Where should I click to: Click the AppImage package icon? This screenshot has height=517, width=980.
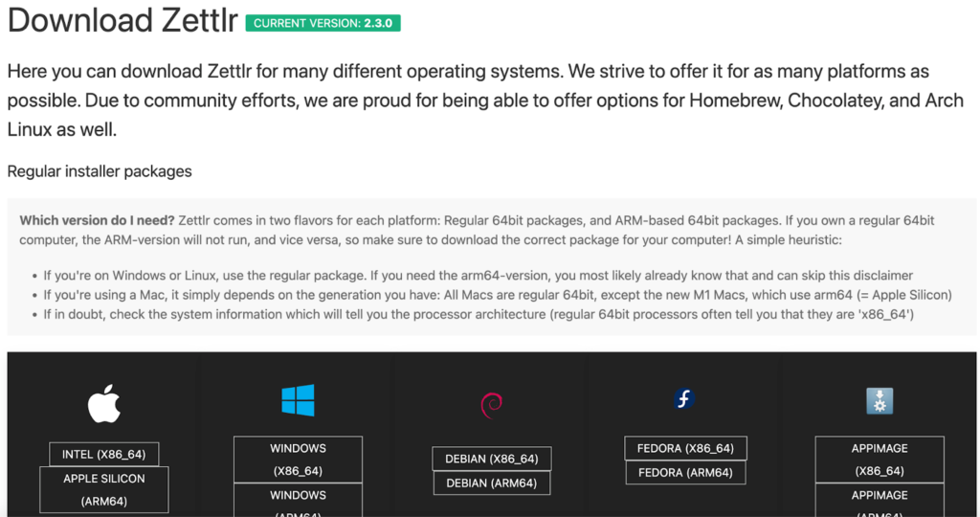pos(879,401)
